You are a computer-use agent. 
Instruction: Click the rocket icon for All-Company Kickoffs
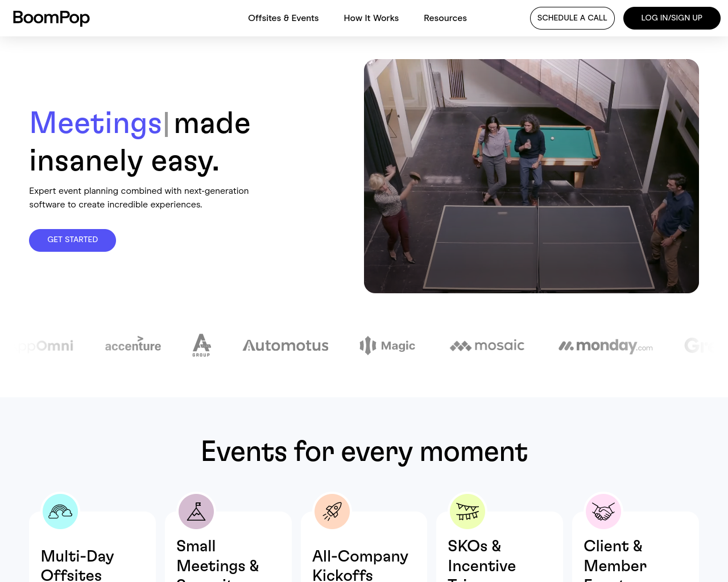(332, 512)
